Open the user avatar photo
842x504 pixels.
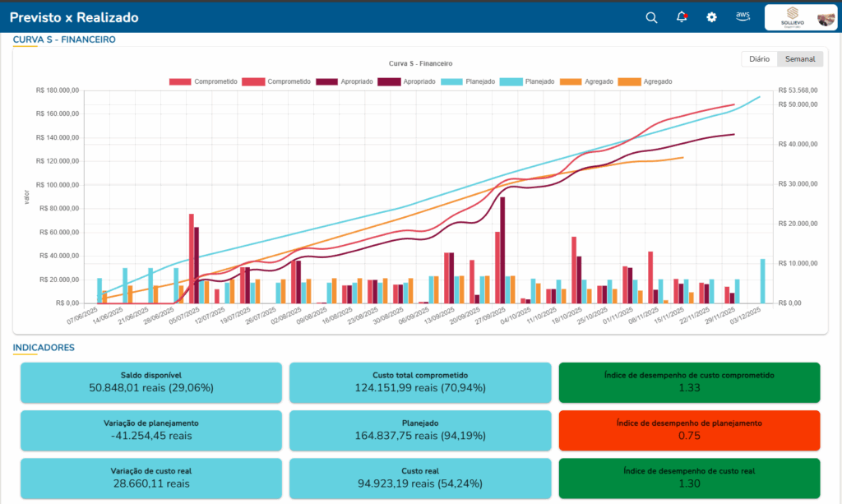coord(825,18)
